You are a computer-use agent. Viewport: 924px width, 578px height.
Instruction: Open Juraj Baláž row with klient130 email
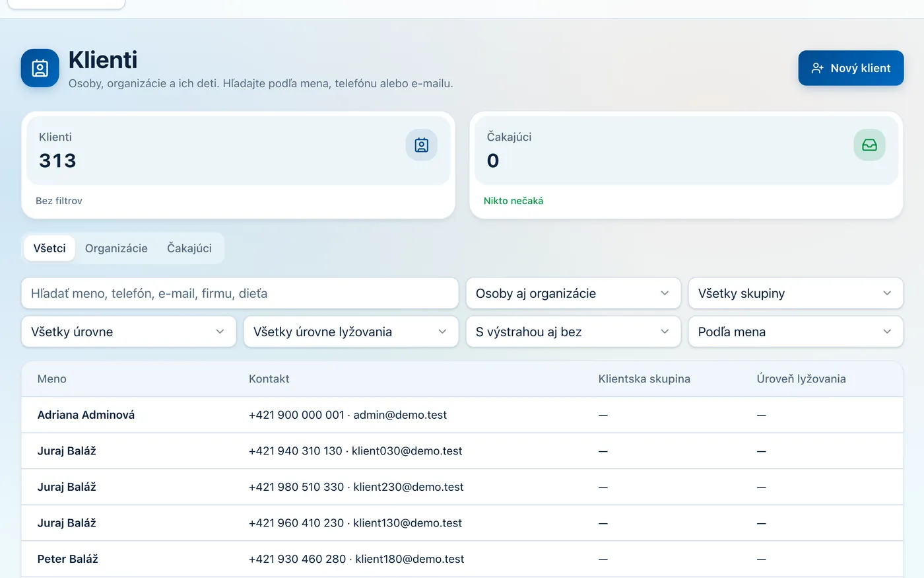point(462,523)
